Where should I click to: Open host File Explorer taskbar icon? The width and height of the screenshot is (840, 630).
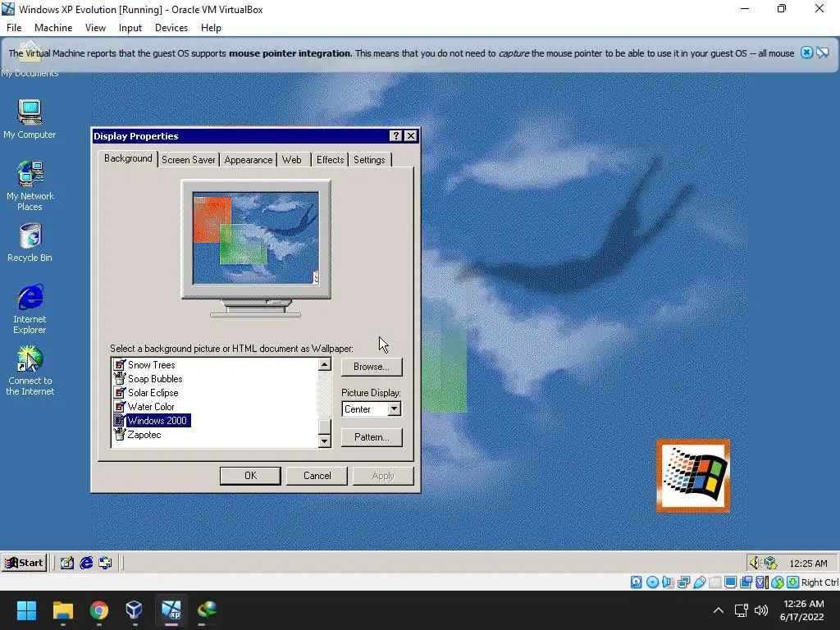point(62,609)
